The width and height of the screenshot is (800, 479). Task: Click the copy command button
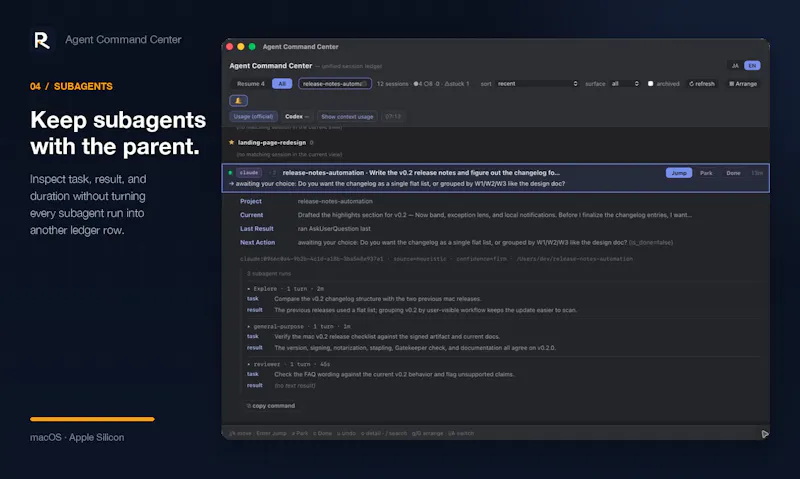tap(270, 406)
